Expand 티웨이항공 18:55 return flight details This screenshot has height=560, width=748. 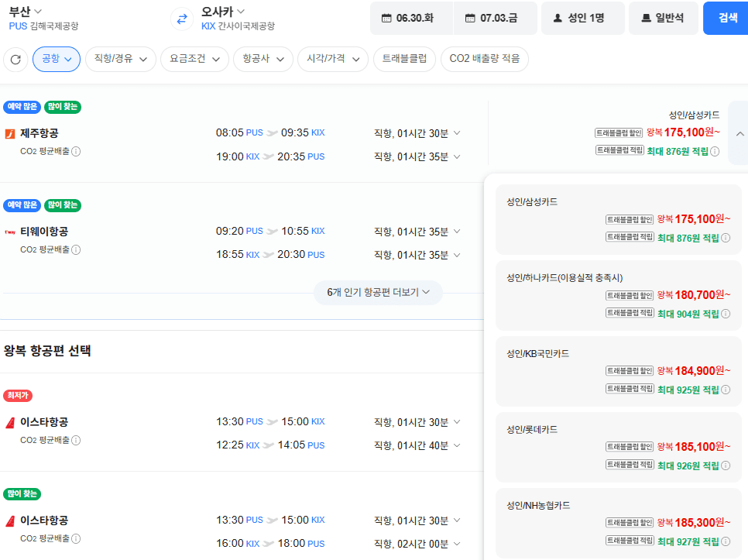coord(457,255)
